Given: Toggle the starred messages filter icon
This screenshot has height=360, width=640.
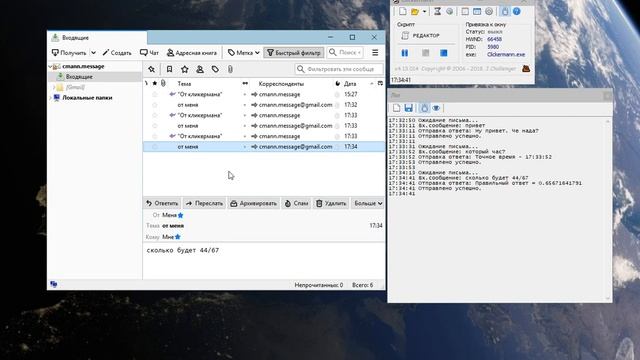Looking at the screenshot, I should coord(184,69).
